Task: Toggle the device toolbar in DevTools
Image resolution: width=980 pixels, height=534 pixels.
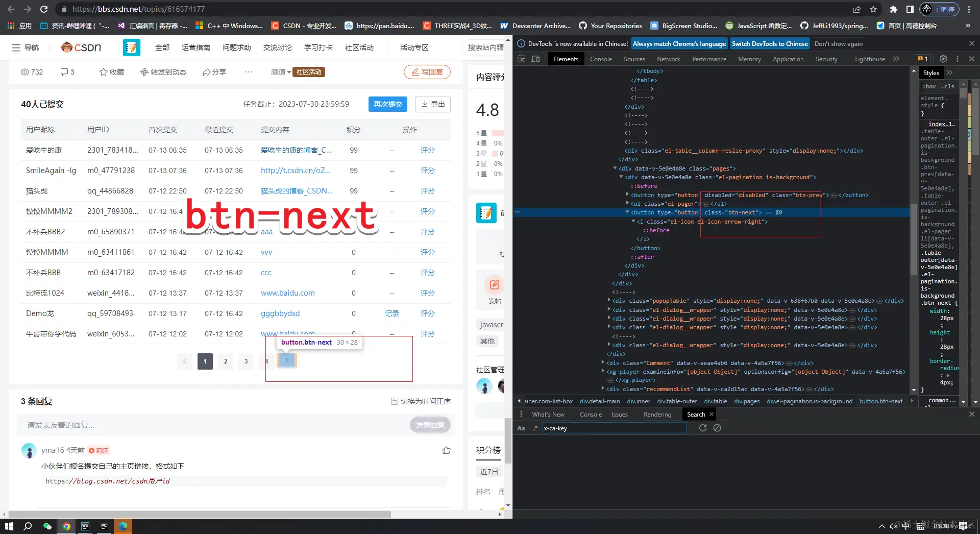Action: tap(535, 59)
